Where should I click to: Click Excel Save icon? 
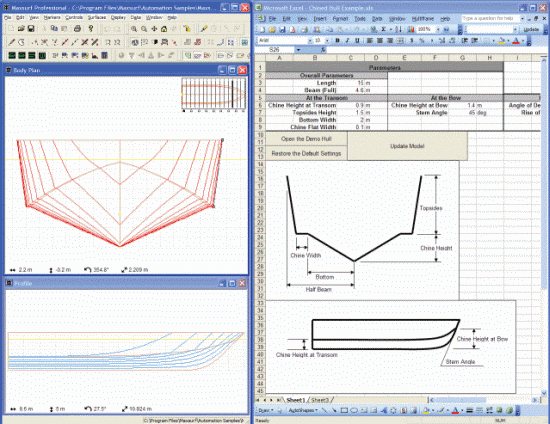click(282, 30)
